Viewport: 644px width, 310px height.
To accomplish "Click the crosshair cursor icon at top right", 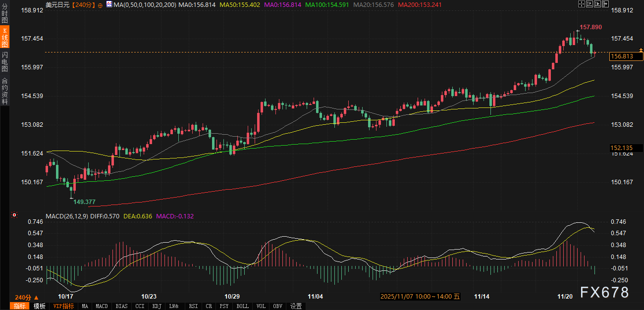I will click(581, 4).
